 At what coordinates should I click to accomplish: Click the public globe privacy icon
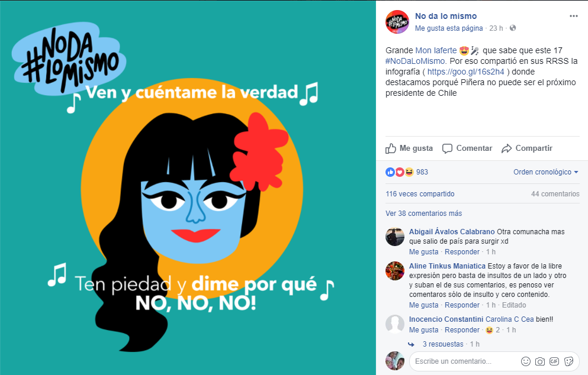tap(513, 28)
